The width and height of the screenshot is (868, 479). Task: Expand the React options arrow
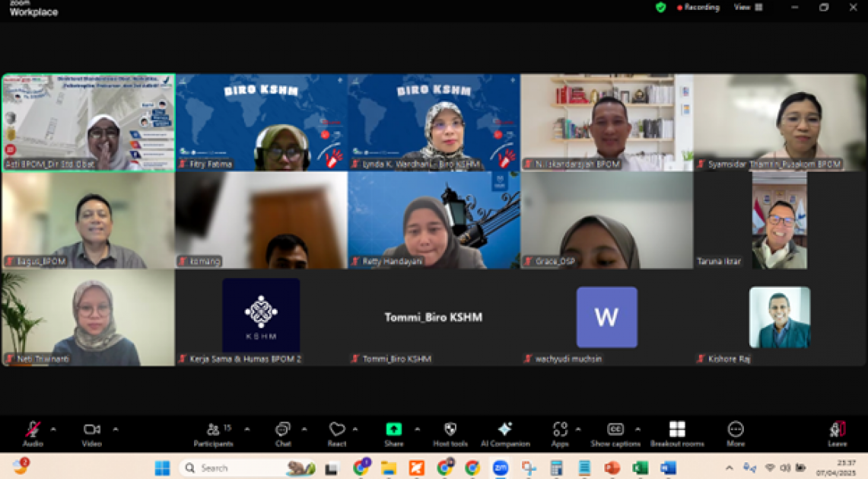tap(355, 429)
